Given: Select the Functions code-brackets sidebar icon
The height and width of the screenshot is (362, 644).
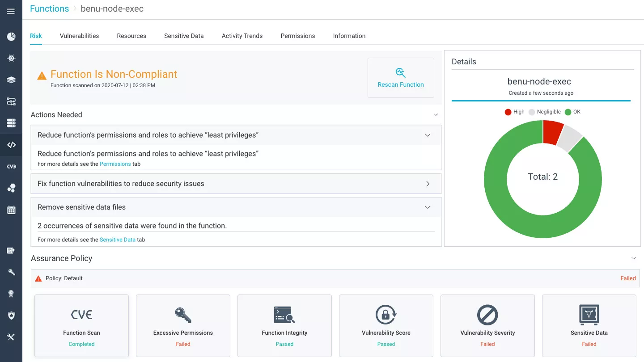Looking at the screenshot, I should (x=11, y=145).
